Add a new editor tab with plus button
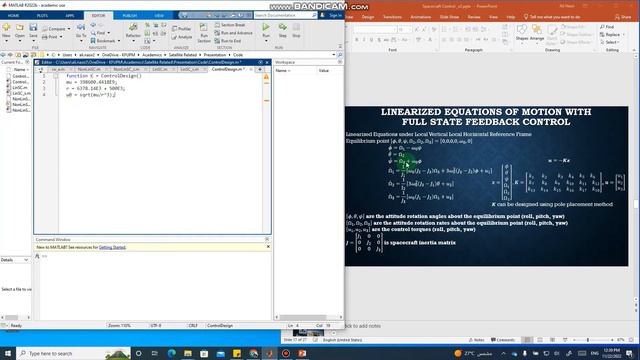 point(260,69)
